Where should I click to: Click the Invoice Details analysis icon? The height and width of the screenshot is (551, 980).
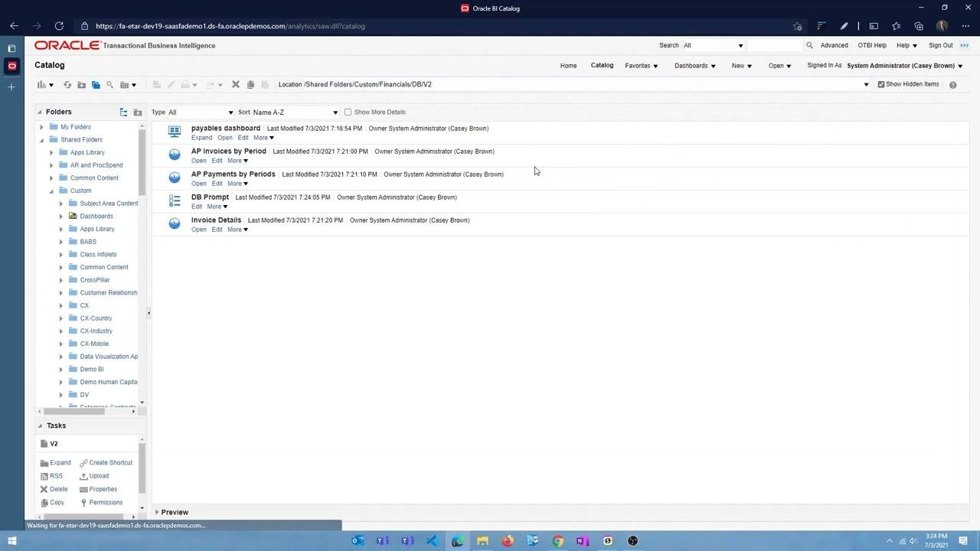pos(175,223)
